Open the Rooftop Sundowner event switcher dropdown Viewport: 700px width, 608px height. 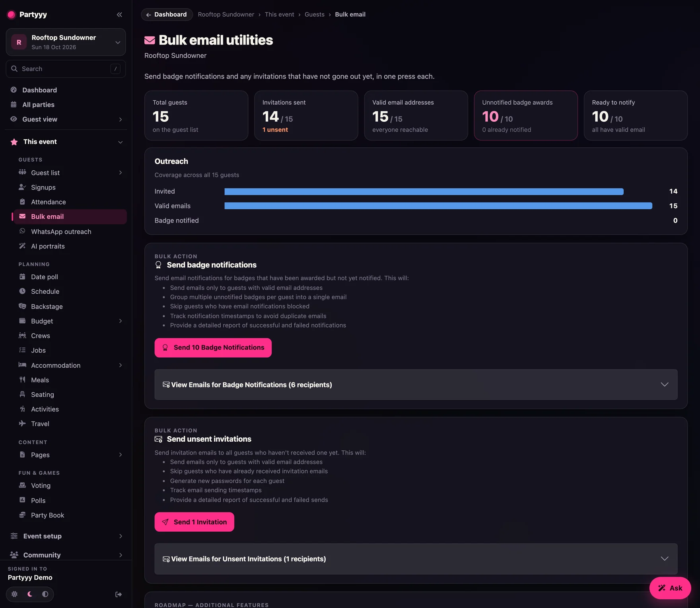tap(66, 42)
